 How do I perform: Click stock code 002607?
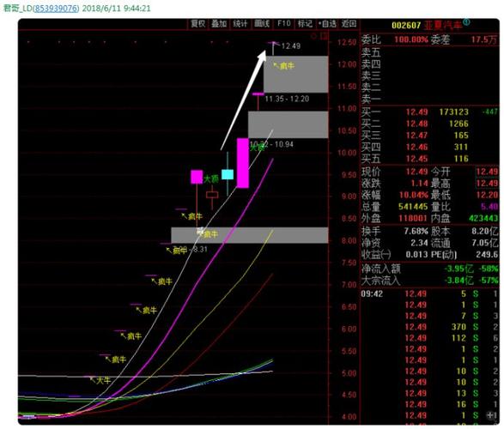click(406, 26)
